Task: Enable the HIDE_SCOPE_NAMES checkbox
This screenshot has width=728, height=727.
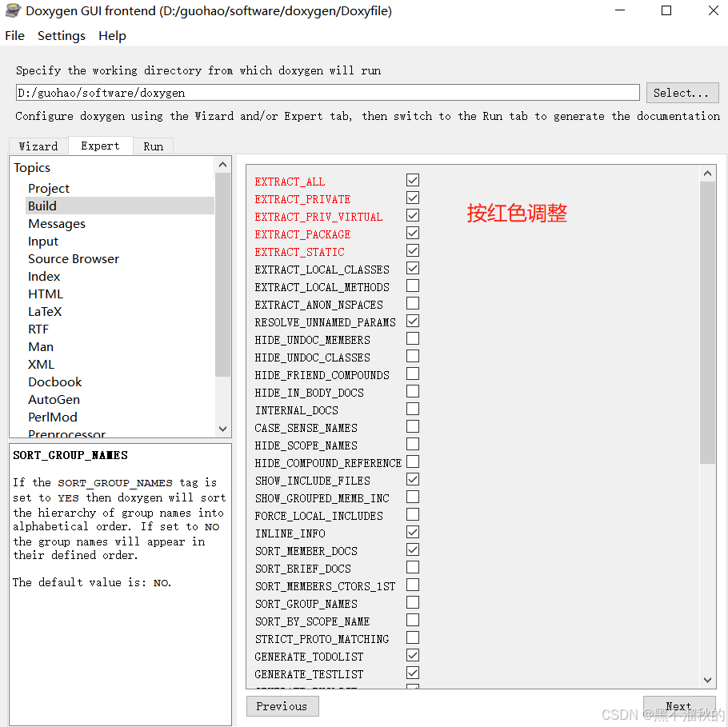Action: click(x=413, y=445)
